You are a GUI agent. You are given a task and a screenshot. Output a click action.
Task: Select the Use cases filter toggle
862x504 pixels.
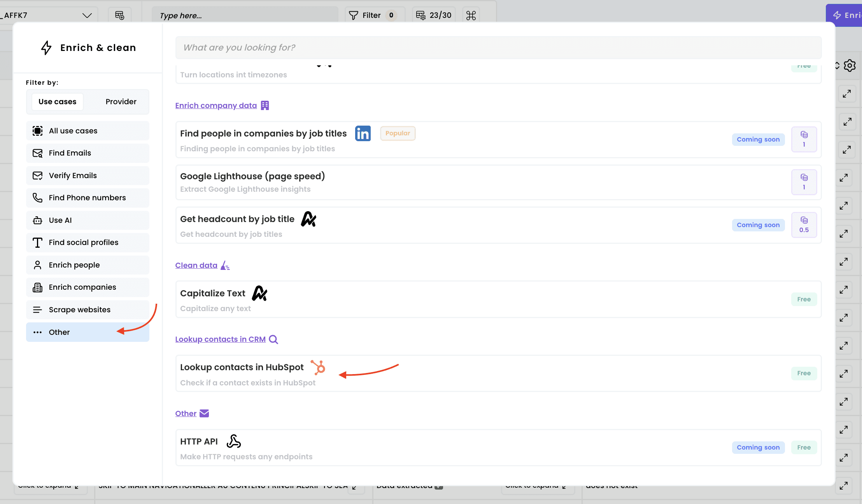[x=57, y=101]
